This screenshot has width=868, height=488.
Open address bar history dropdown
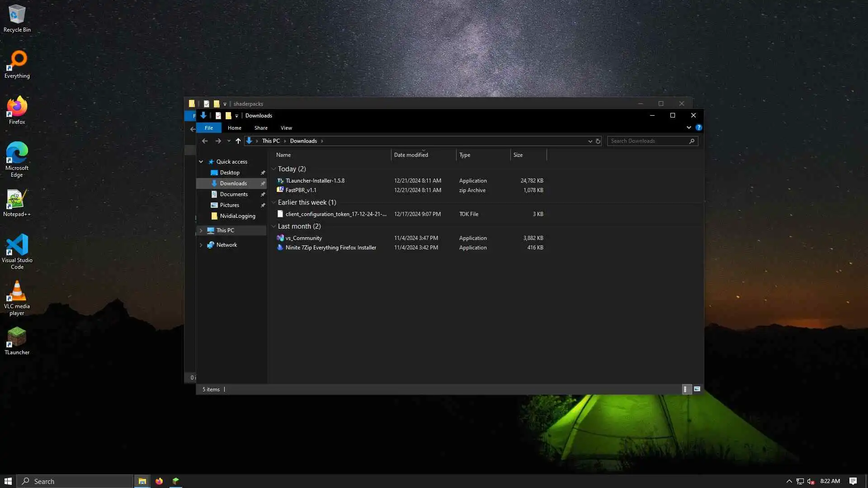pyautogui.click(x=590, y=141)
